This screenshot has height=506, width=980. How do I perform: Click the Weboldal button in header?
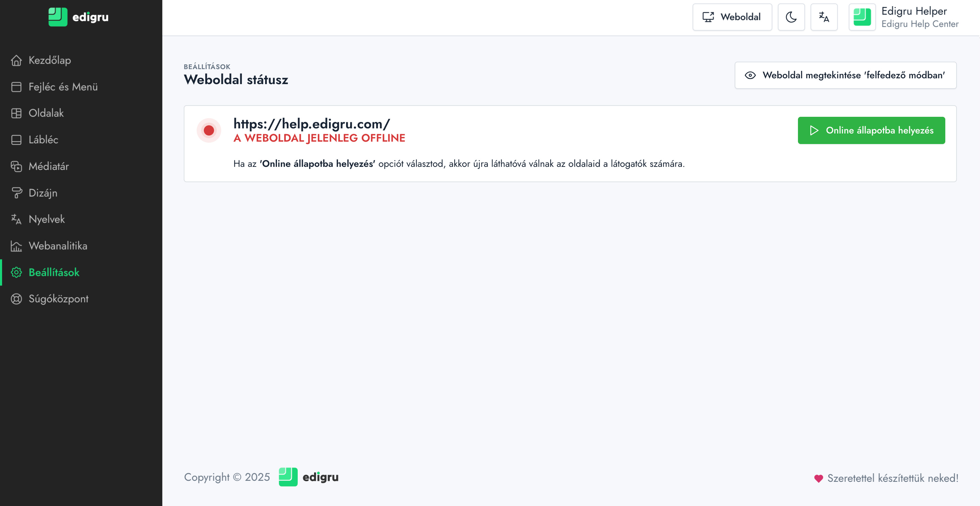[x=732, y=17]
